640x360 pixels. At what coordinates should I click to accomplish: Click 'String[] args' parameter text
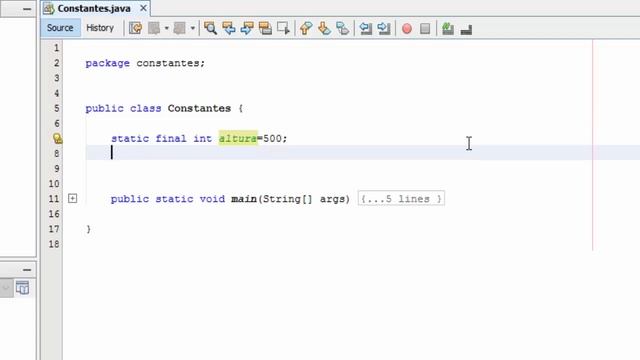tap(306, 199)
